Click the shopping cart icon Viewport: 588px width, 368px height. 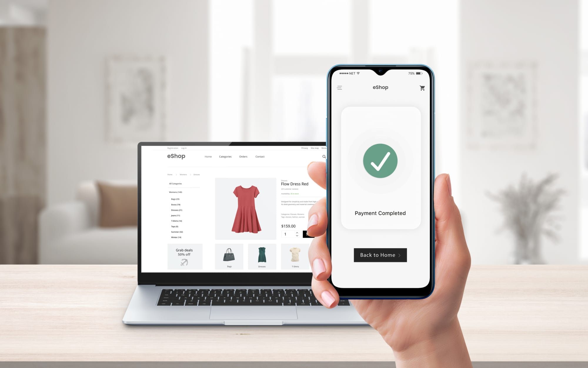point(422,88)
